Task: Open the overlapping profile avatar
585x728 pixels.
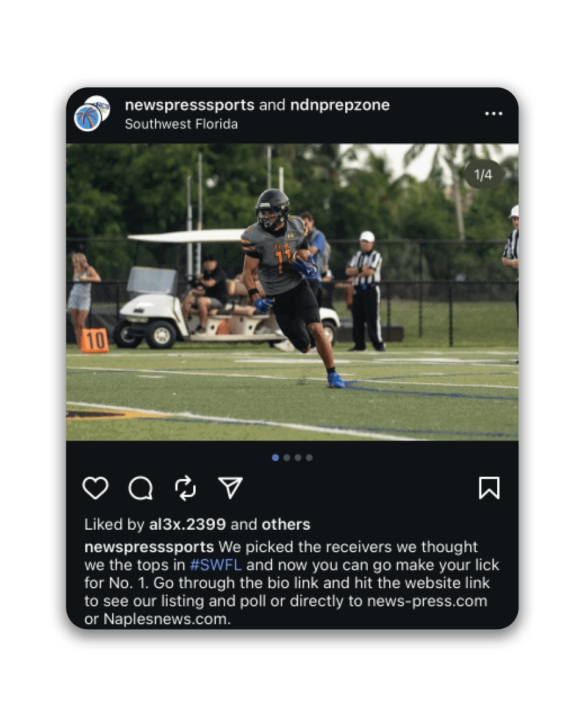Action: click(92, 114)
